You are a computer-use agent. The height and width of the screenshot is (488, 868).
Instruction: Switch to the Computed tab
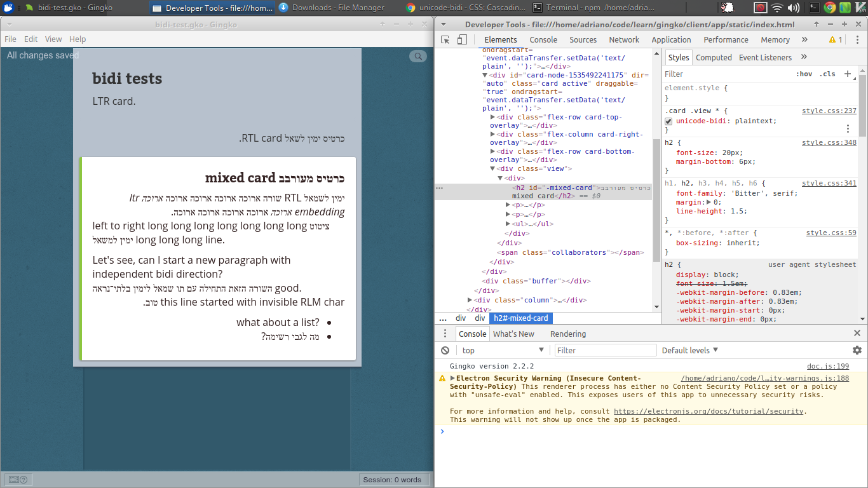pos(714,57)
